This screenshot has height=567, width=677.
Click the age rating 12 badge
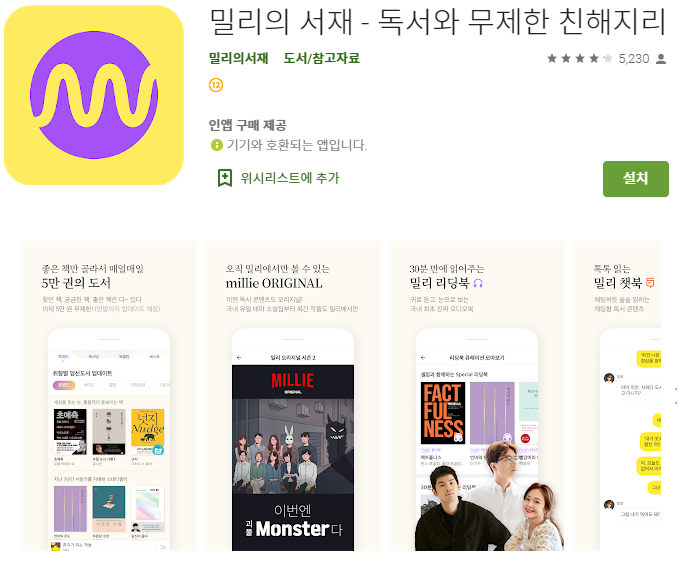pyautogui.click(x=216, y=85)
